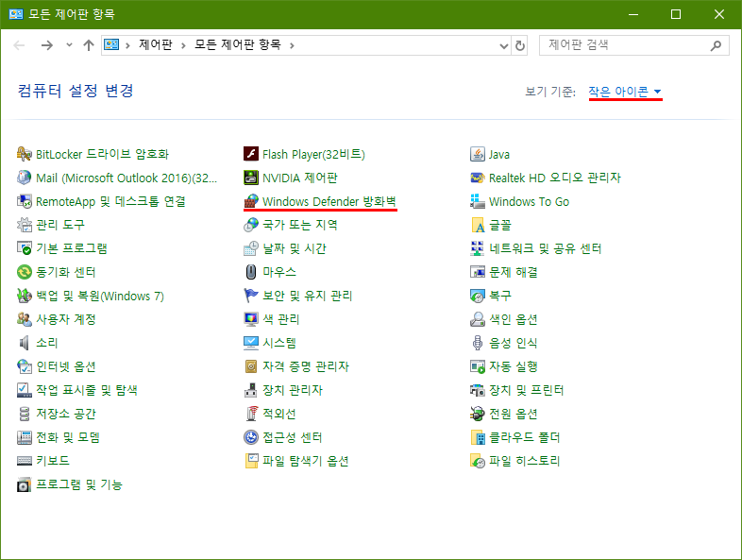The image size is (742, 560).
Task: Open the Java icon
Action: 478,154
